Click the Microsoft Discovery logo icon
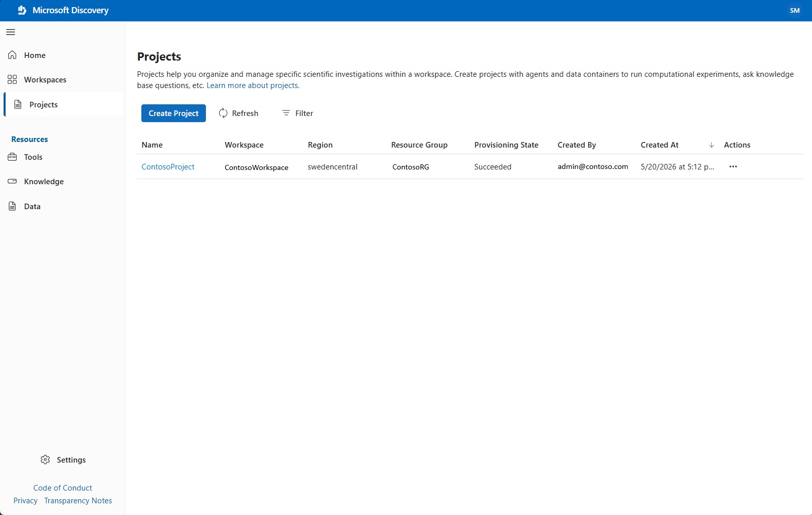 22,10
